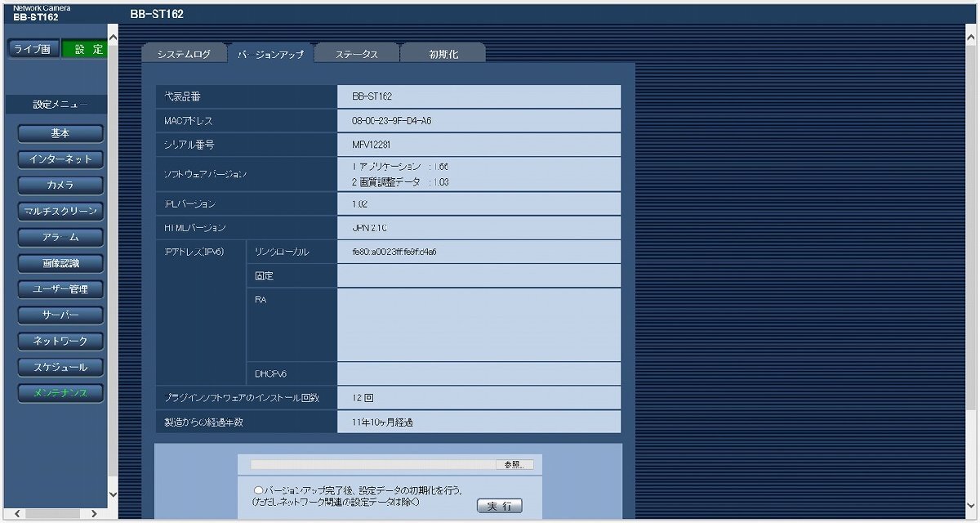Screen dimensions: 980x523
Task: Click the sidebar horizontal scroll right arrow
Action: pos(94,513)
